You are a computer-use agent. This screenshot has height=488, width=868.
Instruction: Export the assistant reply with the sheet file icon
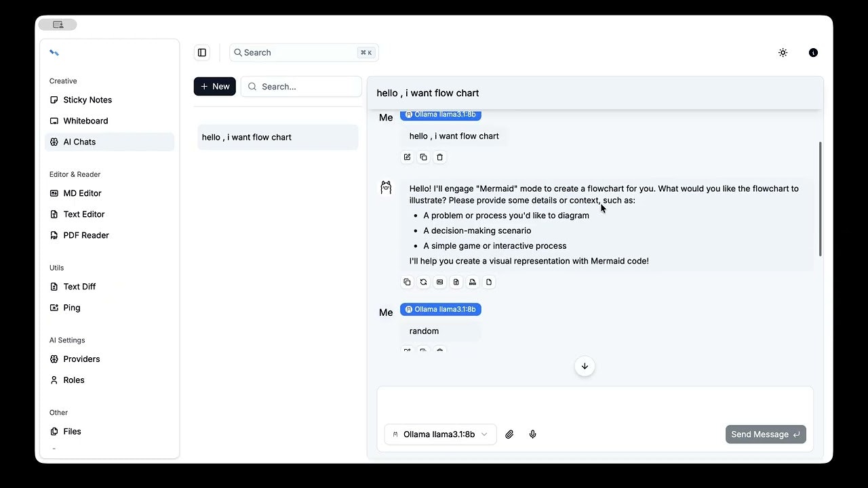(456, 282)
